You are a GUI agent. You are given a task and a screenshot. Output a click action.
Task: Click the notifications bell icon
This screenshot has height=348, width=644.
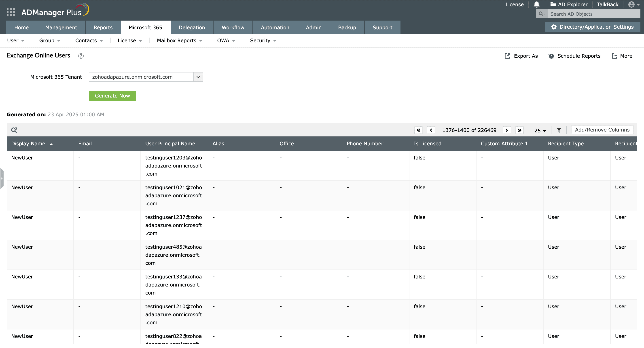click(536, 4)
